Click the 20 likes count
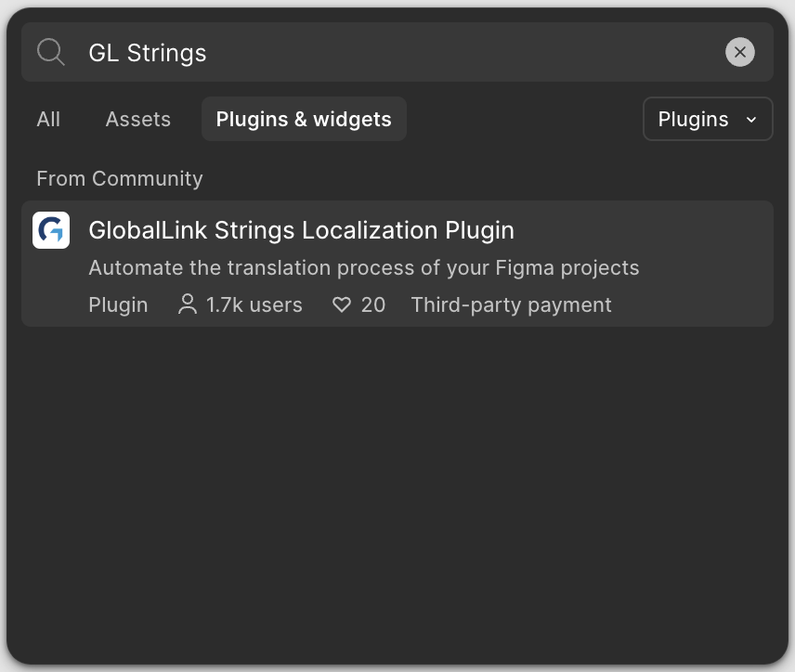This screenshot has width=795, height=672. (373, 305)
